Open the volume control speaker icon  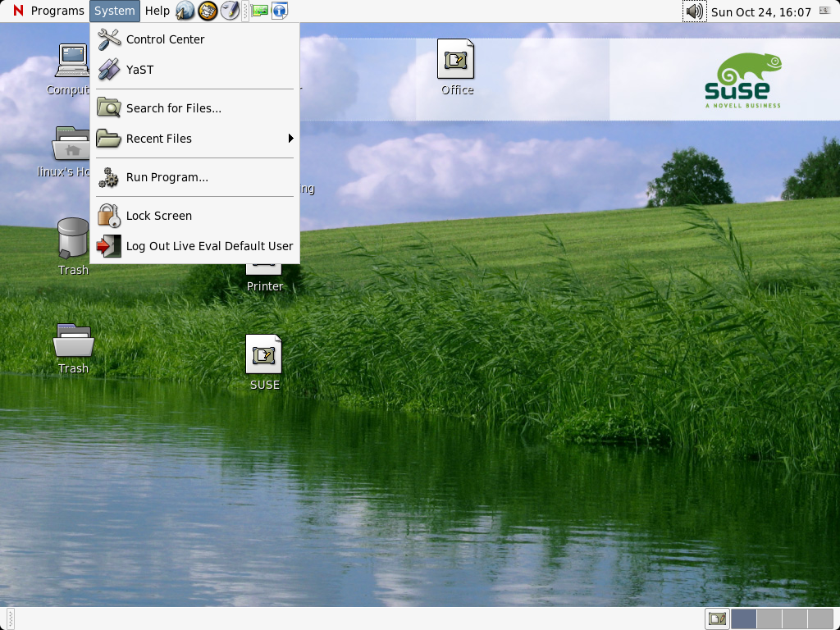click(694, 11)
